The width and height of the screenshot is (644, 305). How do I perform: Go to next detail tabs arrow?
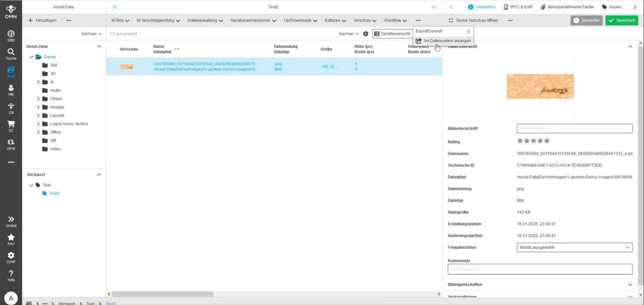[635, 7]
